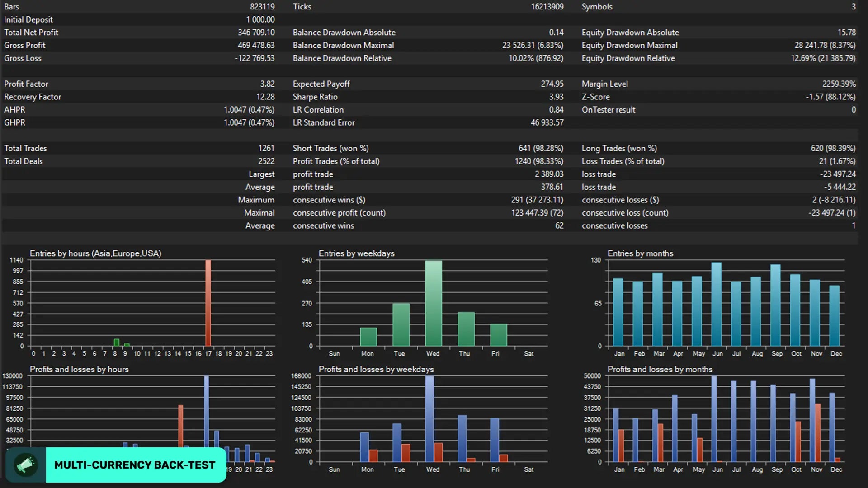Screen dimensions: 868x488
Task: Click the LR Standard Error value 46 933.57
Action: (547, 122)
